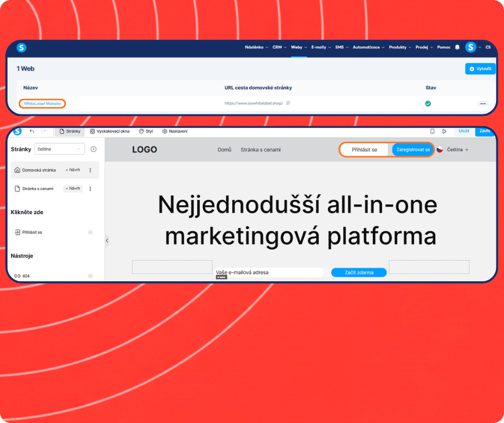Add a new page with the plus icon
Screen dimensions: 504x423
point(93,149)
